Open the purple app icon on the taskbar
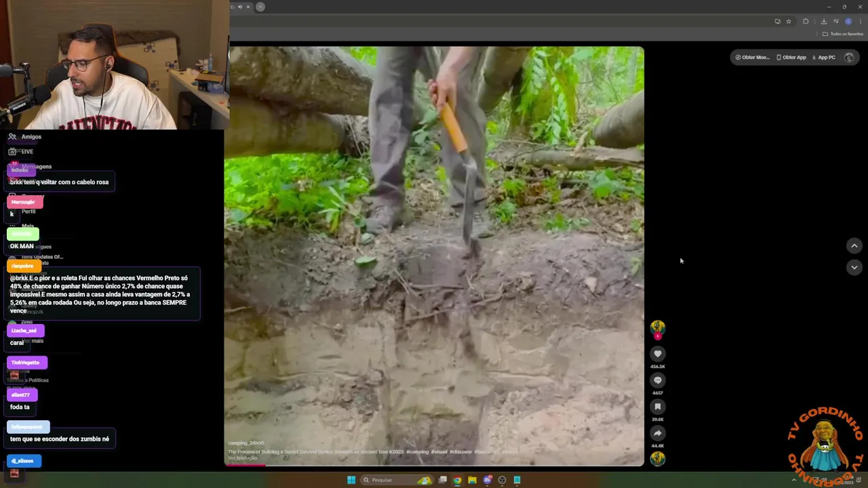Screen dimensions: 868x488 488,480
